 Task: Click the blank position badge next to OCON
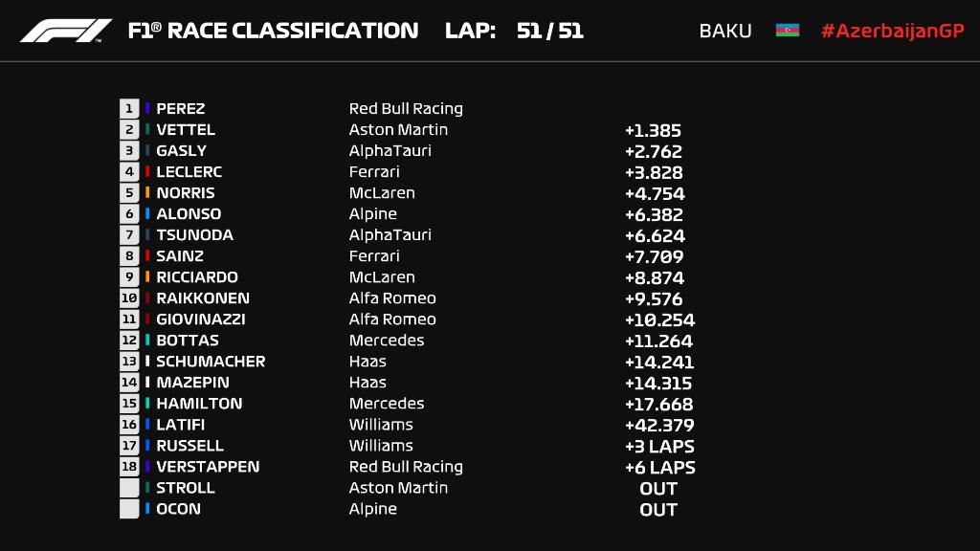coord(129,509)
